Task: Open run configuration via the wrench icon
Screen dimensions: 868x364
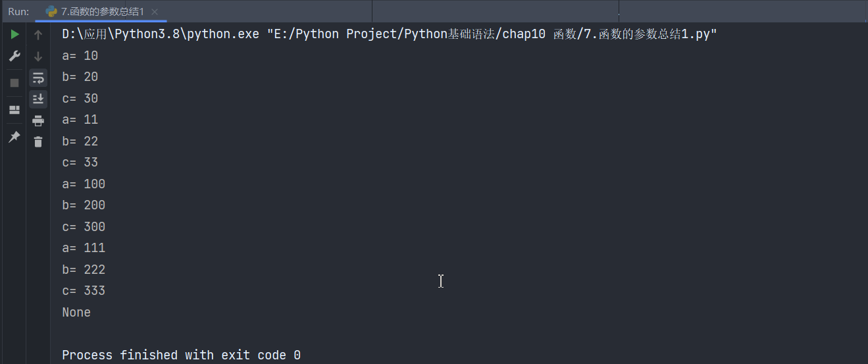Action: pos(14,57)
